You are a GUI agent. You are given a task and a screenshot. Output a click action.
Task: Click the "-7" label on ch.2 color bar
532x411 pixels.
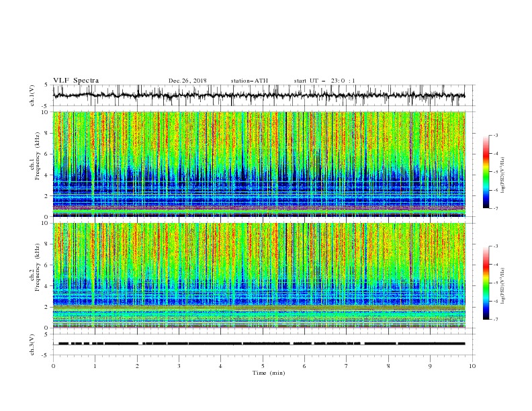pyautogui.click(x=495, y=319)
